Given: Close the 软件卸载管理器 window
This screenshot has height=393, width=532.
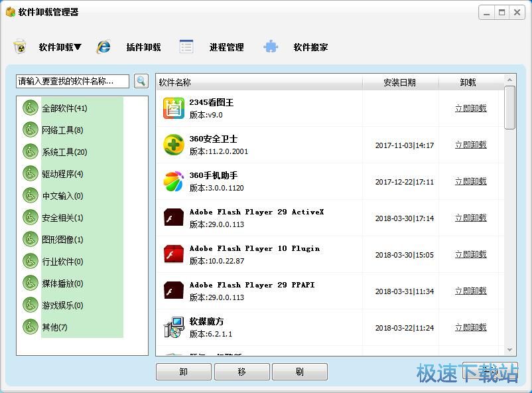Looking at the screenshot, I should pos(517,13).
